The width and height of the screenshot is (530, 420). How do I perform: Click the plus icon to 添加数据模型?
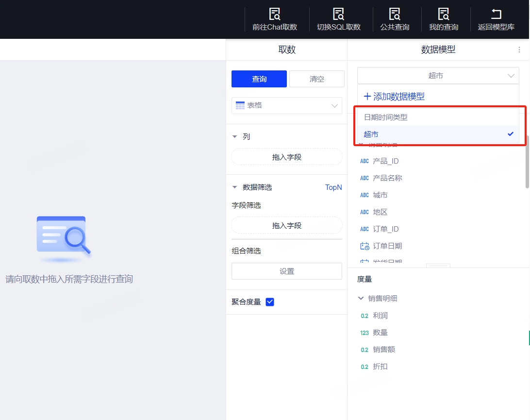[367, 97]
